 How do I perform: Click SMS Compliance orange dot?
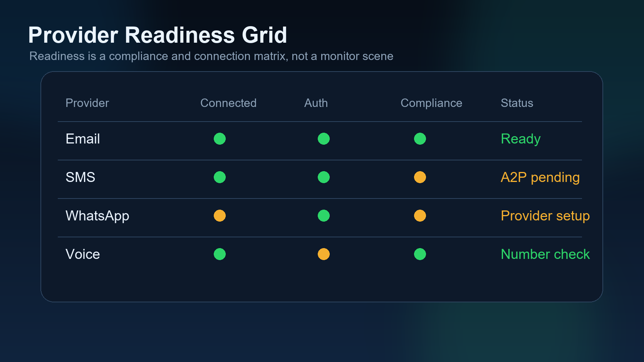(420, 177)
